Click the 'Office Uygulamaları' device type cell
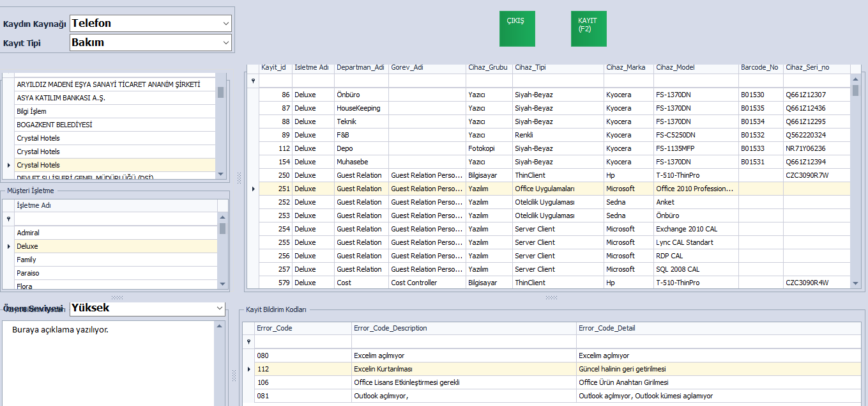Image resolution: width=868 pixels, height=406 pixels. [558, 189]
